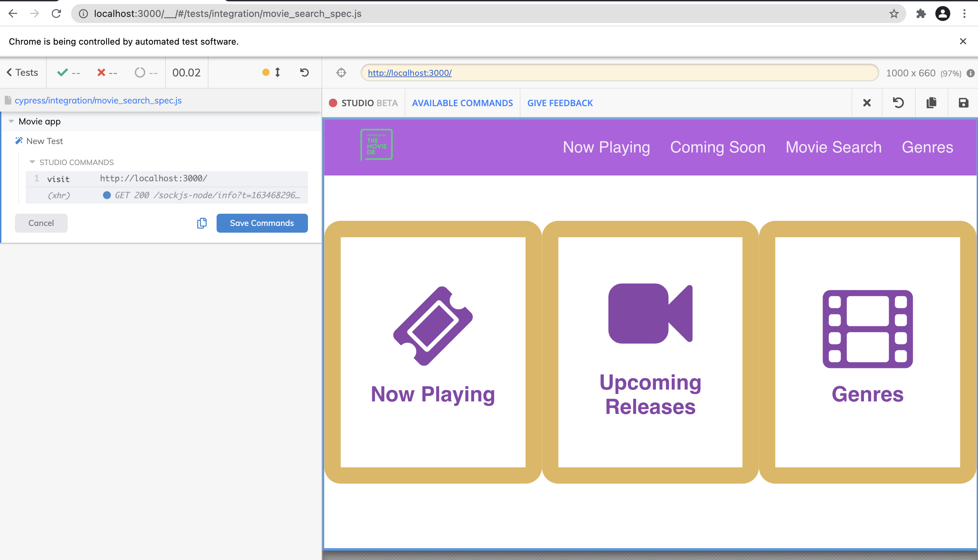978x560 pixels.
Task: Restart the Studio session
Action: 899,103
